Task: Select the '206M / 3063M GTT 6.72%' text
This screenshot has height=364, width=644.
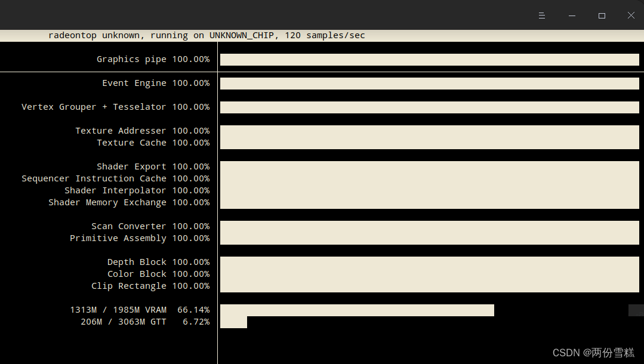Action: click(x=145, y=321)
